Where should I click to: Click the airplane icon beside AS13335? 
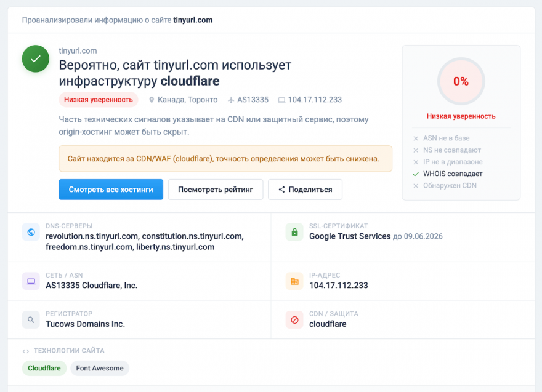pyautogui.click(x=231, y=100)
